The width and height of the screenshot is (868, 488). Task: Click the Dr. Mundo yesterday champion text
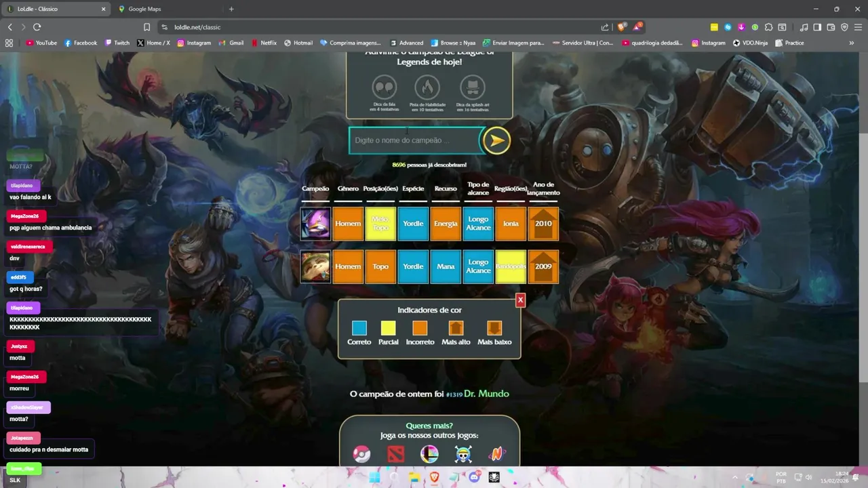point(486,394)
